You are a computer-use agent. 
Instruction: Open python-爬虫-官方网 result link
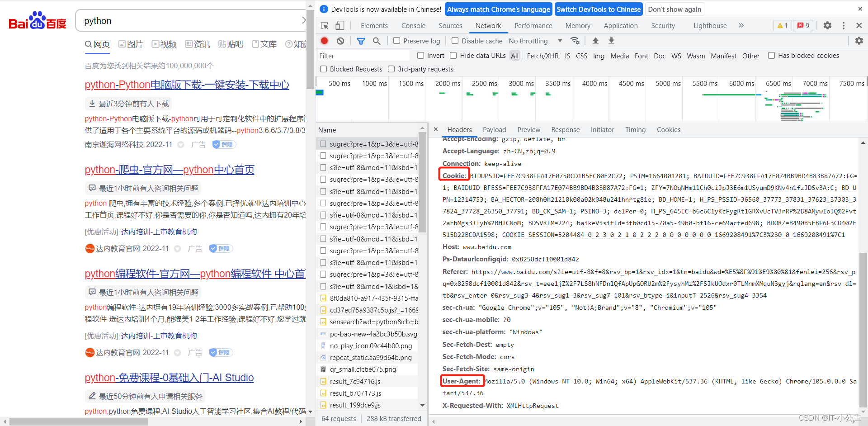point(170,170)
